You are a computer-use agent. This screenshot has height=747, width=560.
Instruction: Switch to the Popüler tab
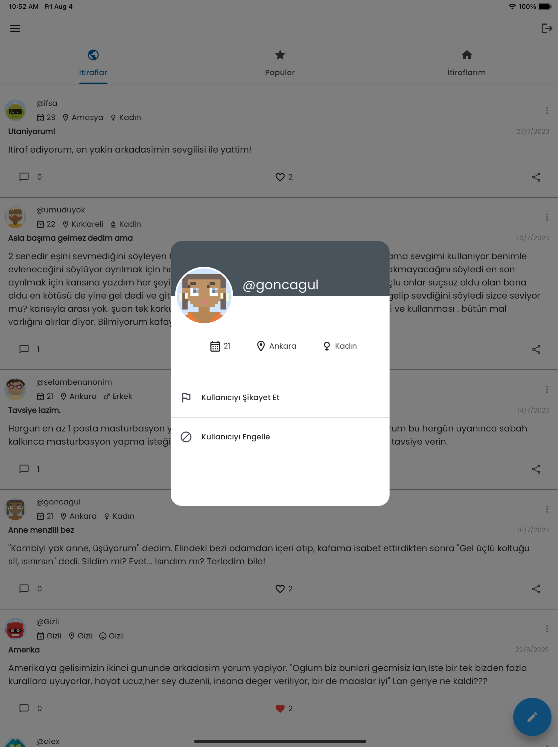point(280,63)
